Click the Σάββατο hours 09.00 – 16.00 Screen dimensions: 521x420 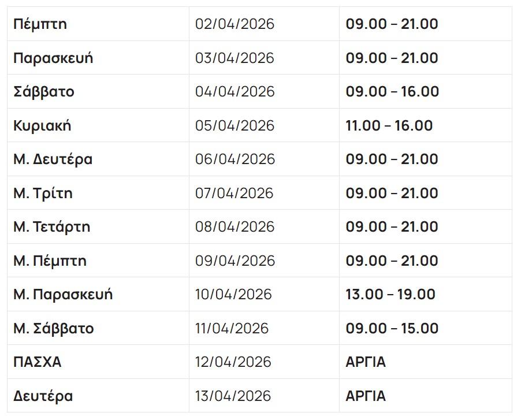click(392, 92)
